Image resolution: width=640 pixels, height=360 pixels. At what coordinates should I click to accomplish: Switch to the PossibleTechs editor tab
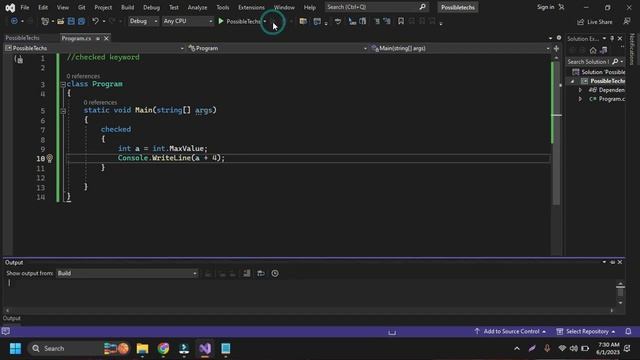(22, 38)
